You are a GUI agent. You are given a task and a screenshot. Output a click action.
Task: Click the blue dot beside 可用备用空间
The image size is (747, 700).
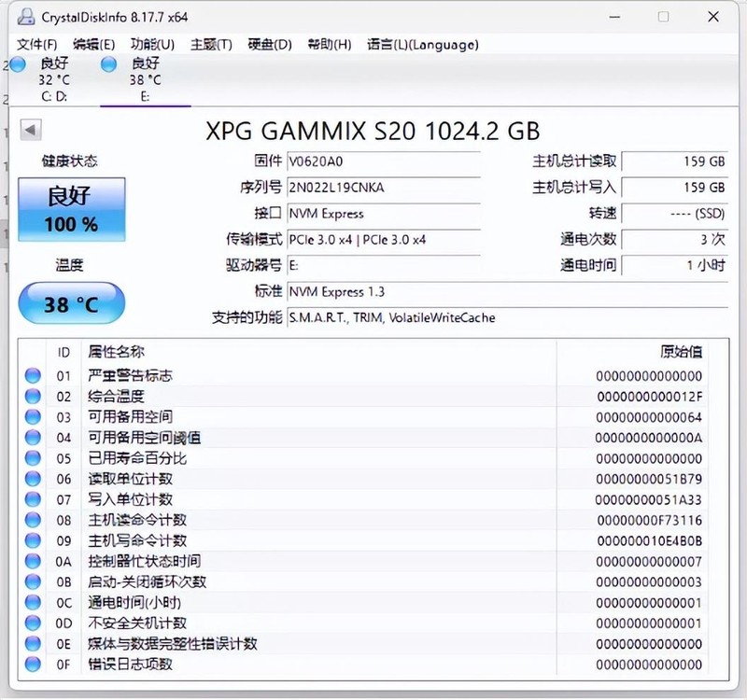point(33,416)
